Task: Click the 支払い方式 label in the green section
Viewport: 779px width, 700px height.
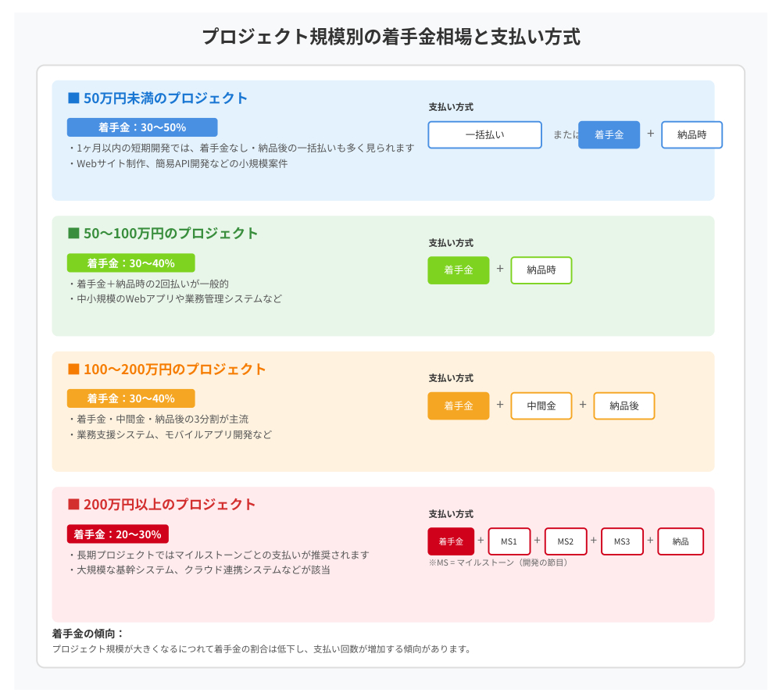Action: pos(451,243)
